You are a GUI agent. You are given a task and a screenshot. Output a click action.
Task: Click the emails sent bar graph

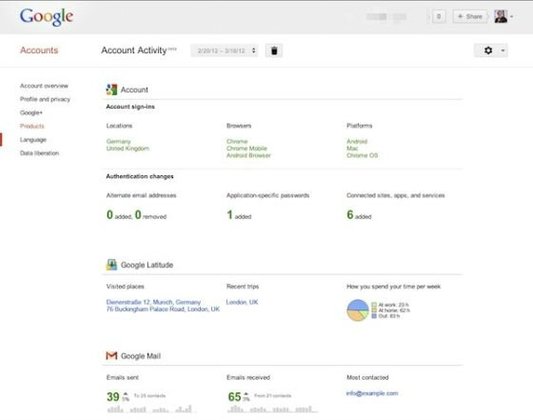tap(150, 409)
